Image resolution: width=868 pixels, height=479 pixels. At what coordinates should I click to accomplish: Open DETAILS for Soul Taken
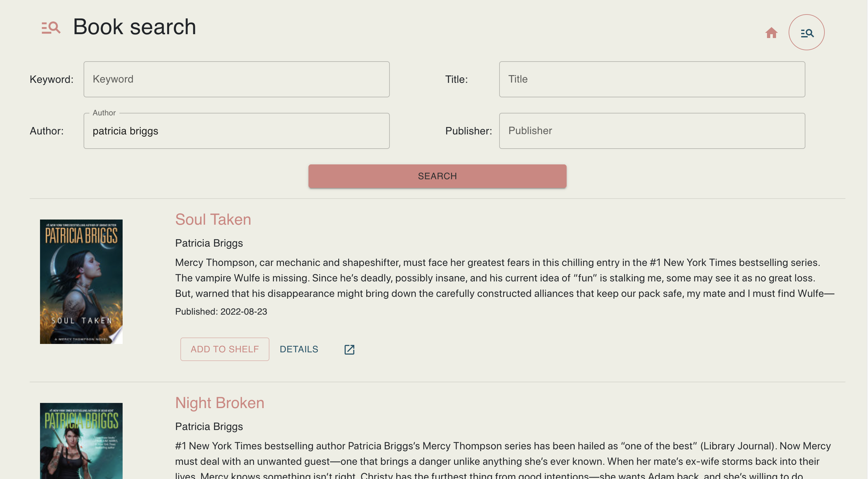click(299, 349)
